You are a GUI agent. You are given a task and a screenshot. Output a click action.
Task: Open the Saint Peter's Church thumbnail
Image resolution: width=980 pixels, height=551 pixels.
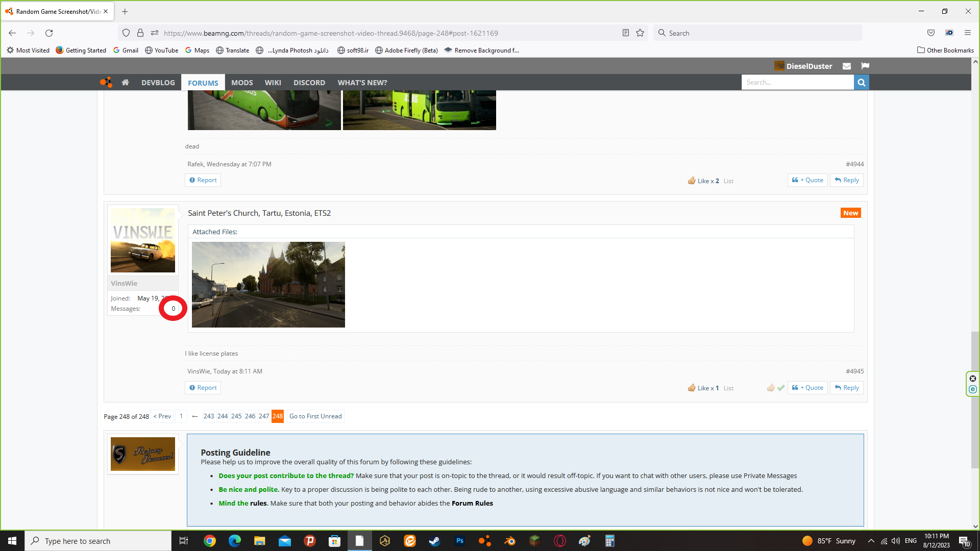pyautogui.click(x=268, y=285)
